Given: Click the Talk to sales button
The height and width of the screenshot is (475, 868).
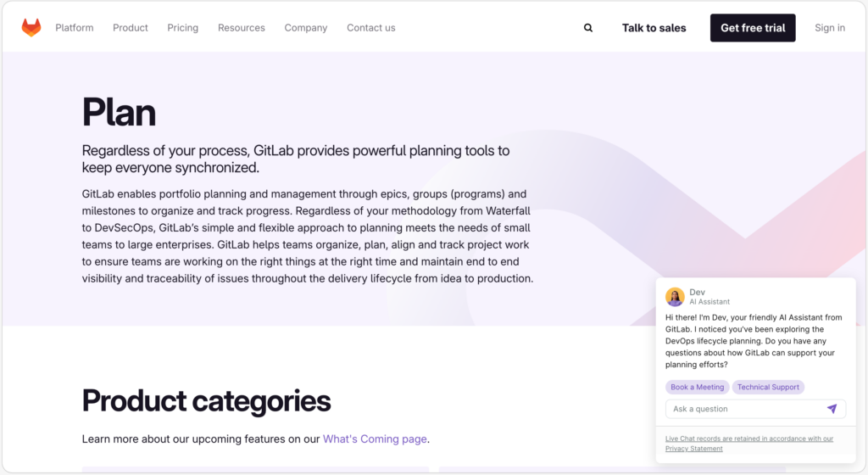Looking at the screenshot, I should (x=654, y=28).
